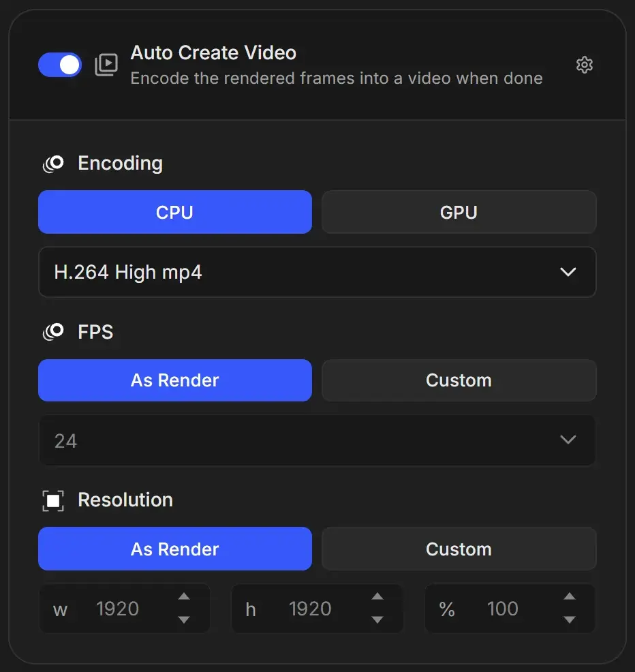This screenshot has width=635, height=672.
Task: Set Resolution to As Render
Action: [175, 549]
